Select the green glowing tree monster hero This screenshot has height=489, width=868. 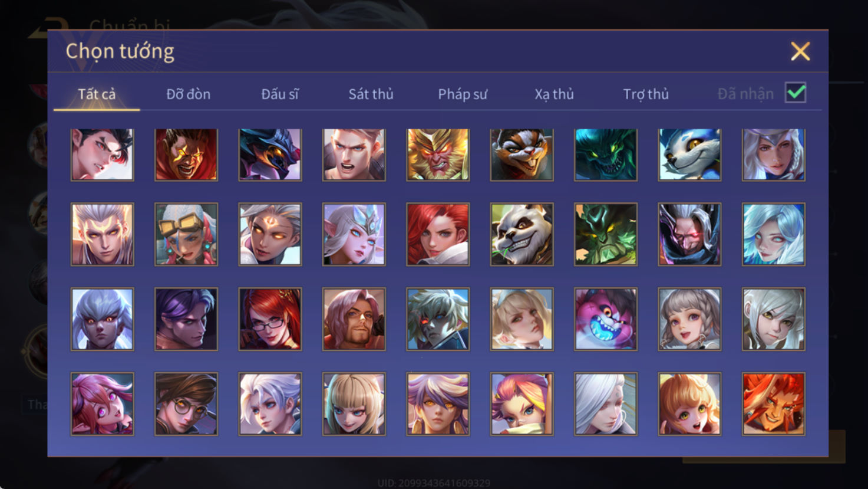click(x=606, y=234)
